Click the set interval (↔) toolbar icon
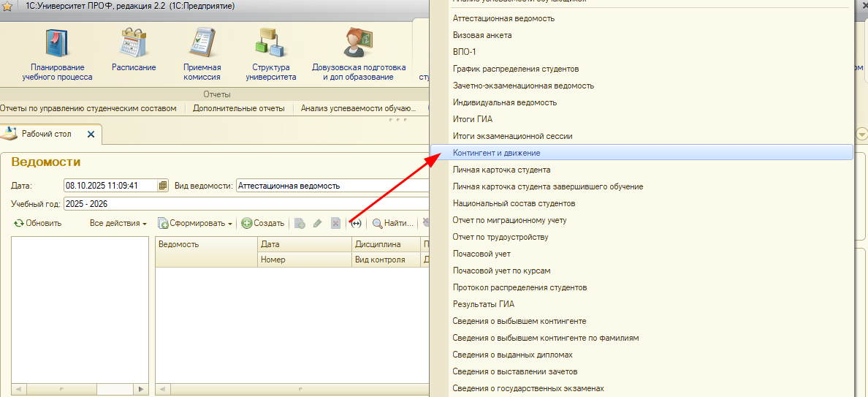868x397 pixels. pos(357,223)
